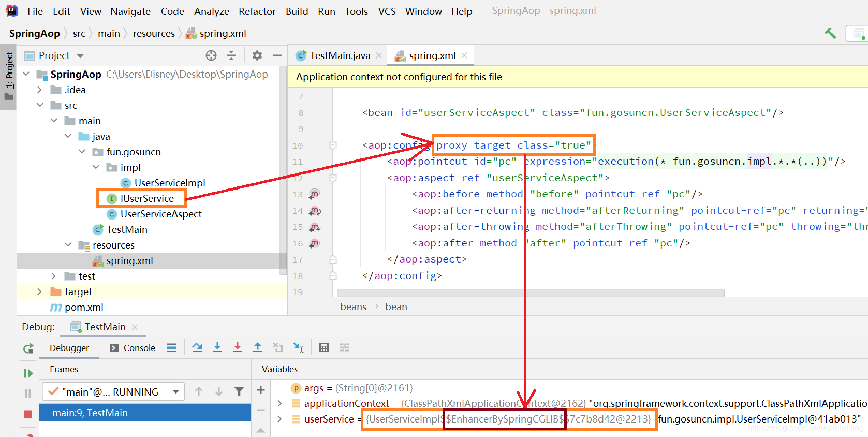This screenshot has width=868, height=437.
Task: Hide the Project panel with minus icon
Action: (277, 55)
